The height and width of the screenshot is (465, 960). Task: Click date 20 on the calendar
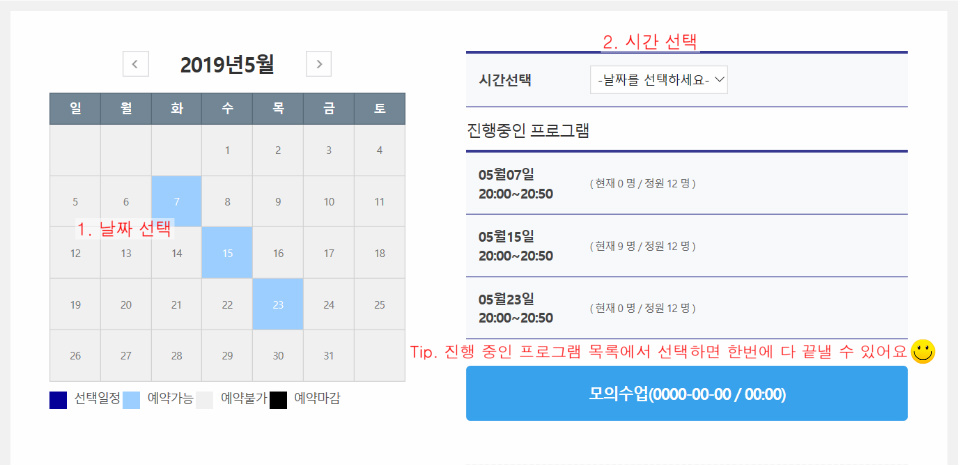pos(125,305)
